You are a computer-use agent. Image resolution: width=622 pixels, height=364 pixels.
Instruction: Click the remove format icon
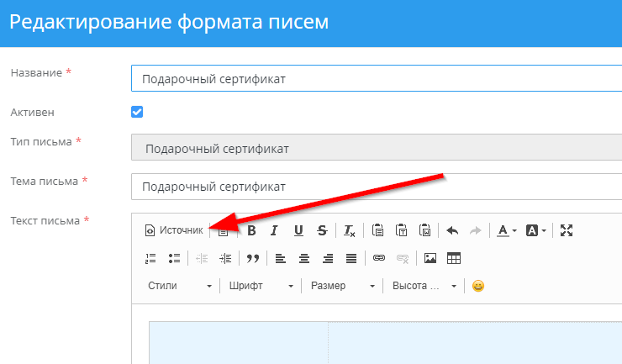[350, 230]
